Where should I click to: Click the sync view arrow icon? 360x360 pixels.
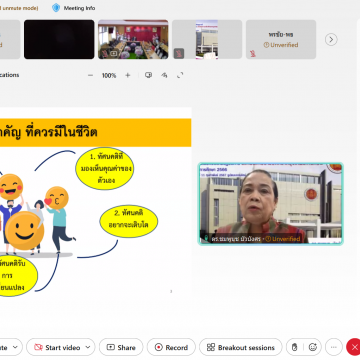(x=164, y=75)
